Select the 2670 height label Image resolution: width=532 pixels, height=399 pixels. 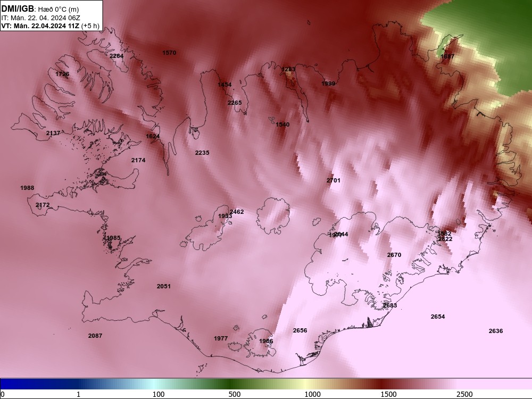pyautogui.click(x=394, y=255)
